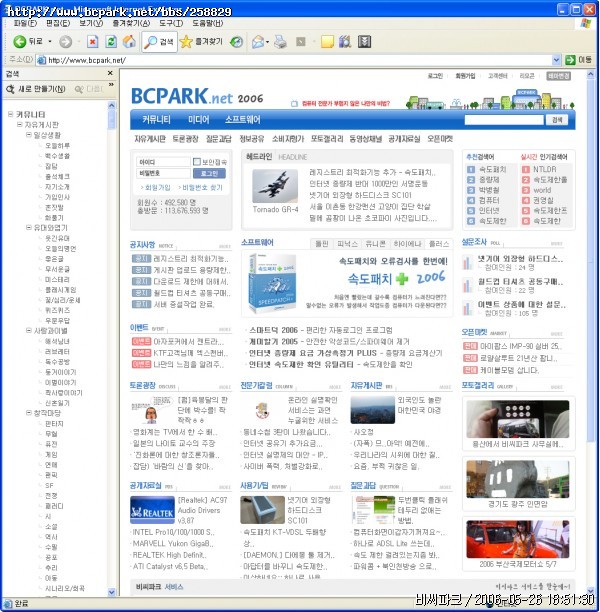This screenshot has width=600, height=612.
Task: Open the 경기도 광주 photo gallery thumbnail
Action: tap(518, 479)
